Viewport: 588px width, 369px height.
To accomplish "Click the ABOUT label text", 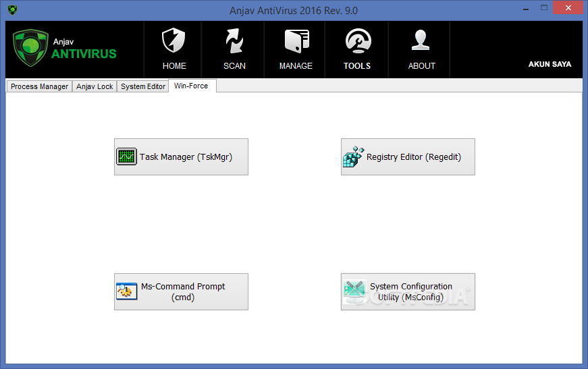I will [x=421, y=66].
